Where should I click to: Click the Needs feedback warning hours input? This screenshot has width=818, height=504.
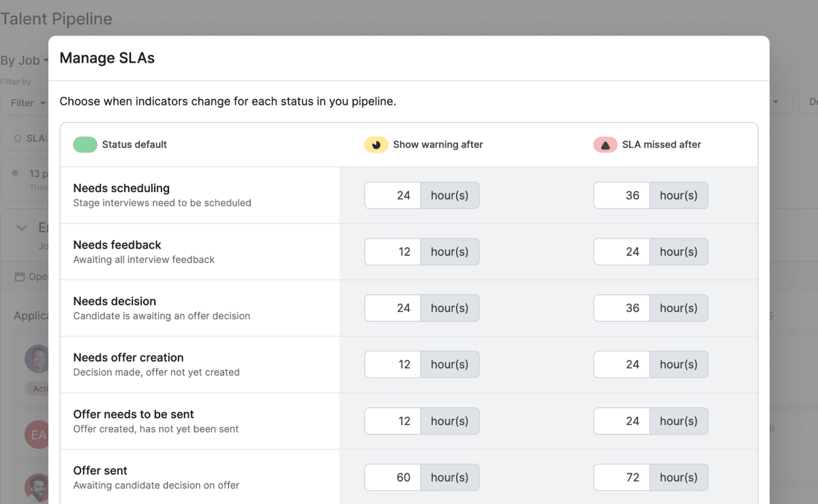point(393,252)
